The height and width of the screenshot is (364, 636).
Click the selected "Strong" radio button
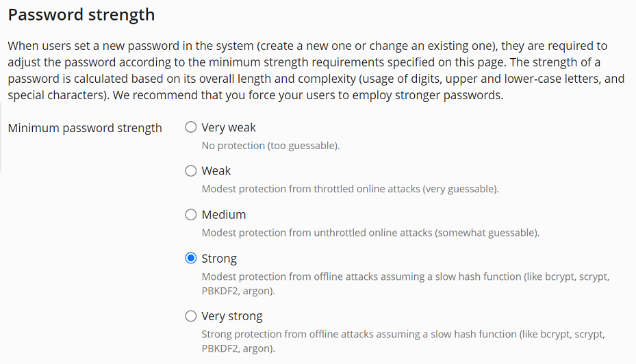click(x=191, y=259)
